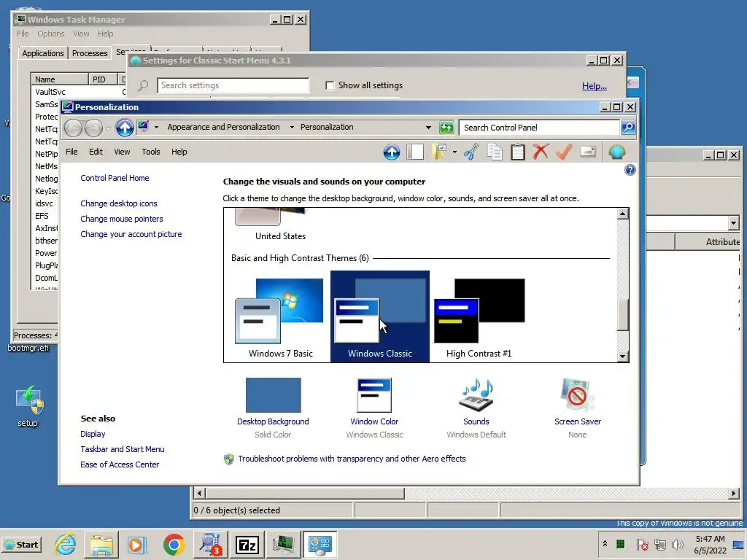The width and height of the screenshot is (747, 560).
Task: Click Change desktop icons link
Action: 119,203
